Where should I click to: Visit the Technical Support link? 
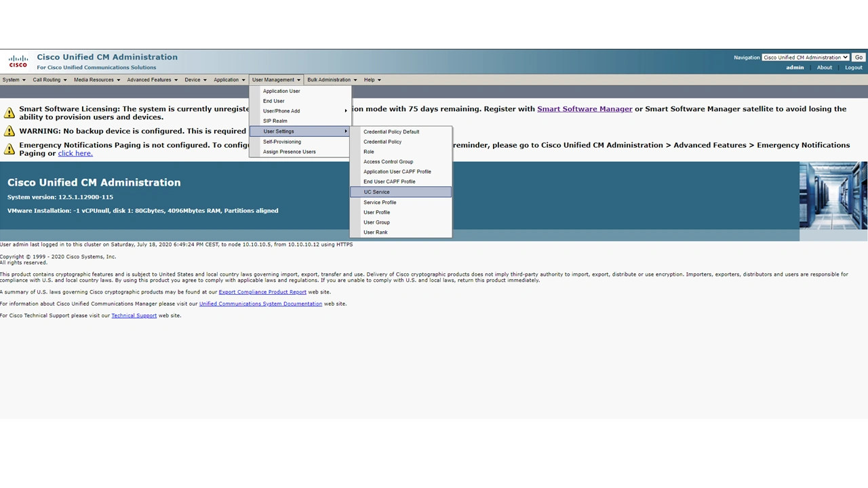(134, 315)
